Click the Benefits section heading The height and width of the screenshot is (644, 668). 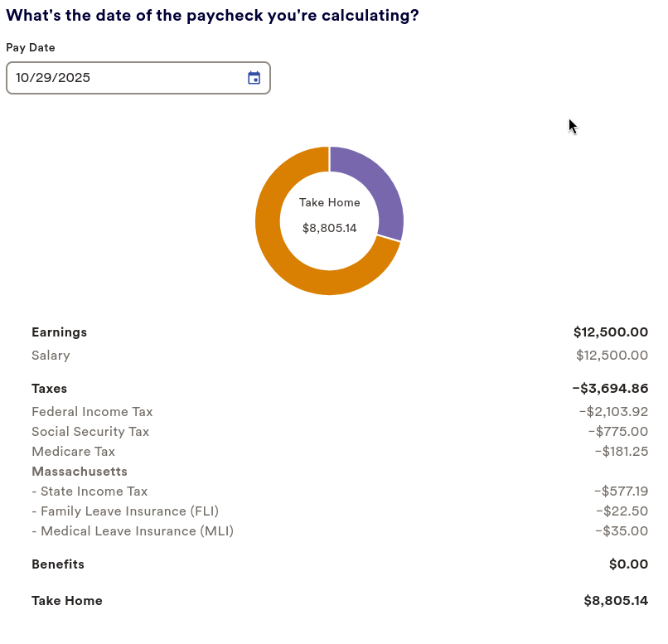[x=58, y=564]
